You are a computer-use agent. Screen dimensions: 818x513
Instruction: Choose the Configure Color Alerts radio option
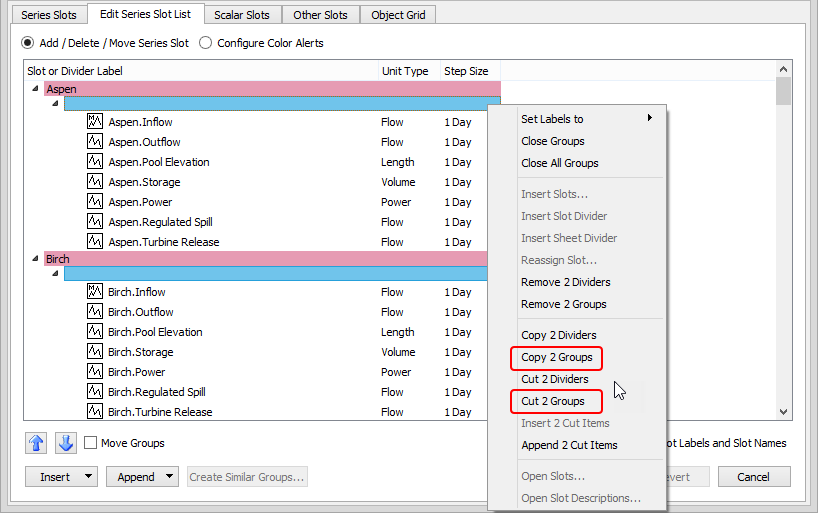click(206, 43)
